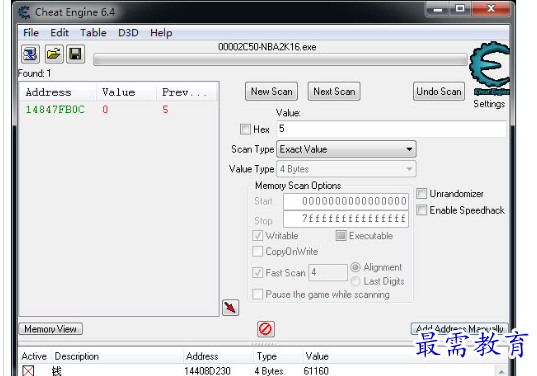Click the Fast Scan alignment value field
537x376 pixels.
(328, 273)
